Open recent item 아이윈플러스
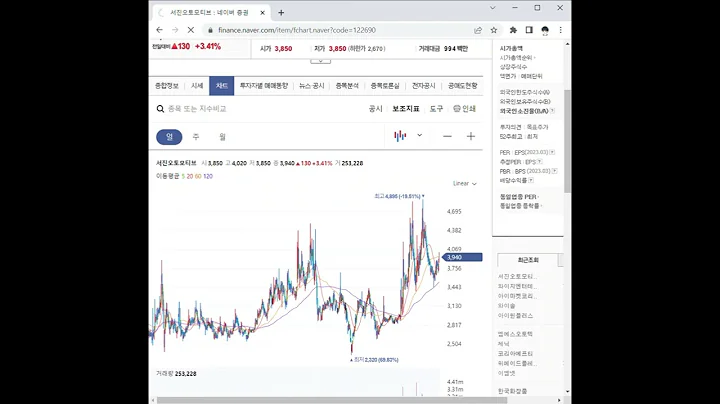The width and height of the screenshot is (720, 404). (x=515, y=316)
